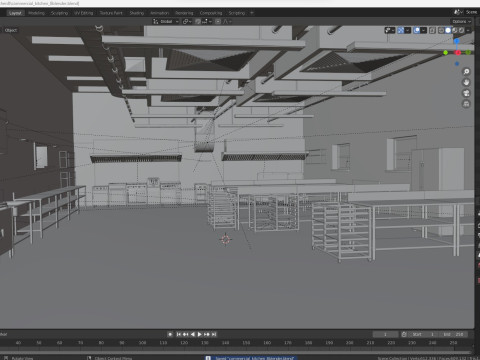
Task: Click the saved file status message
Action: pyautogui.click(x=252, y=358)
